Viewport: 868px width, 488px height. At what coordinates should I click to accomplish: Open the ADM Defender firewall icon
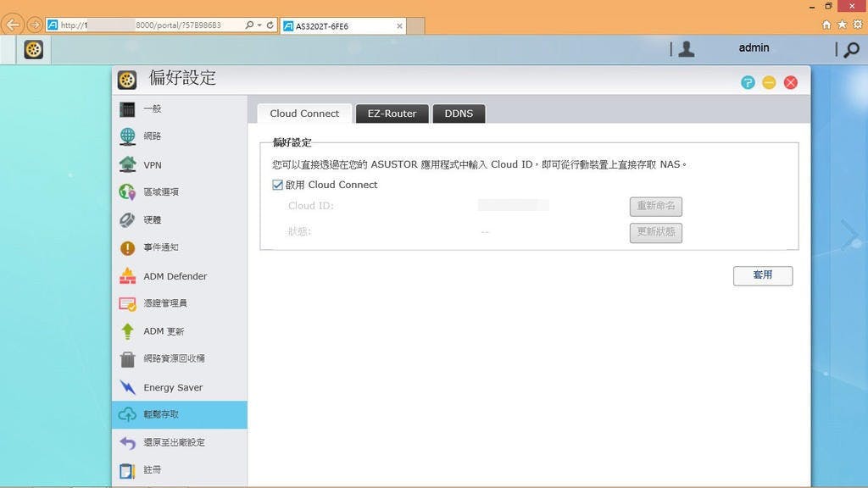click(127, 276)
